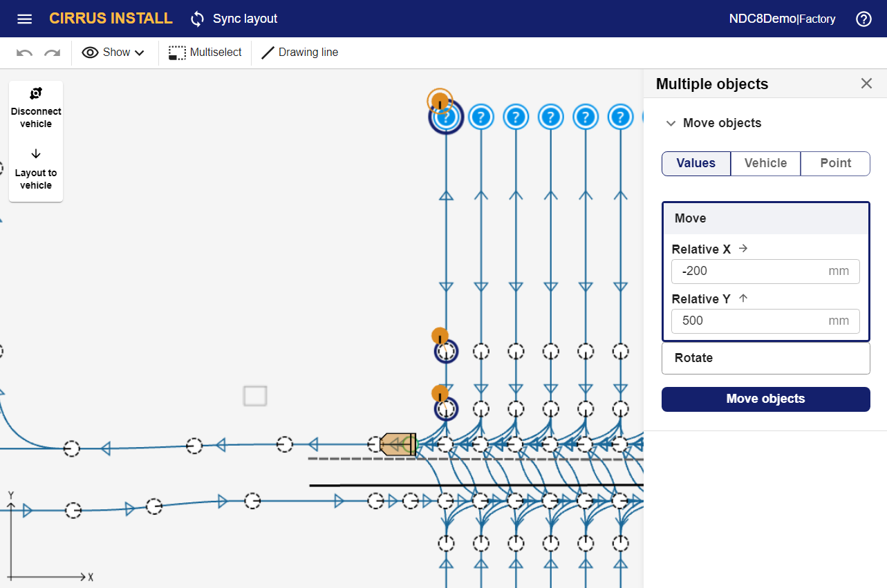
Task: Click Layout to vehicle arrow
Action: tap(36, 154)
